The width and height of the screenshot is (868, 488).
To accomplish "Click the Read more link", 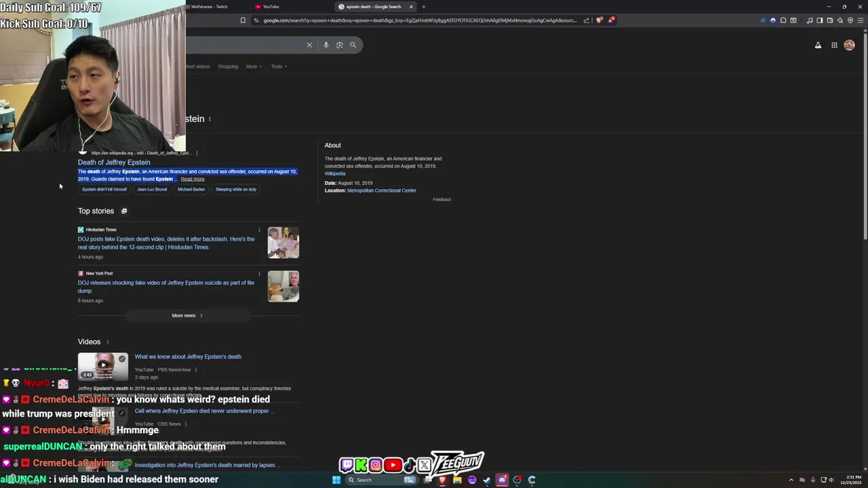I will click(193, 179).
